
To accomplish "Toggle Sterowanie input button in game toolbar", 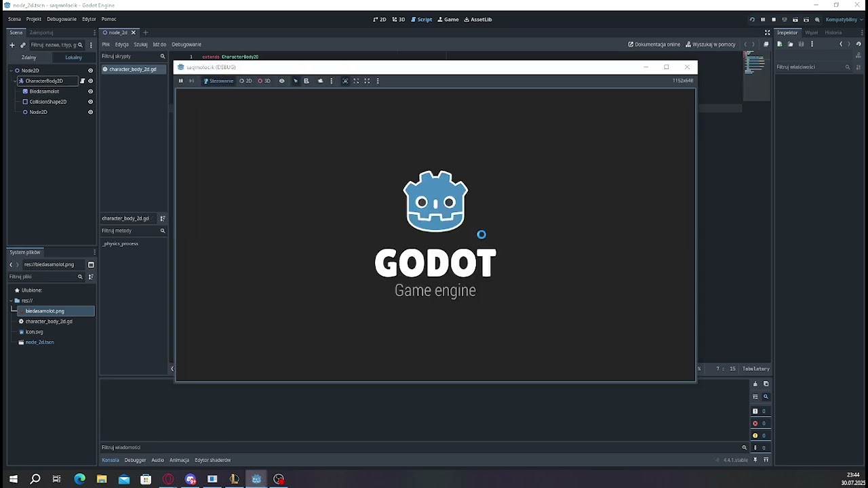I will pos(218,81).
